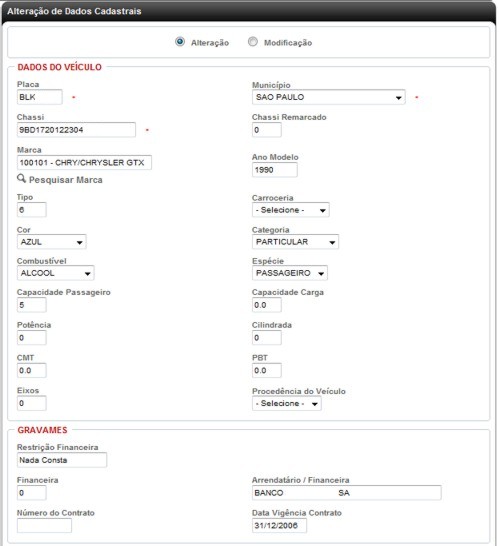Select the Alteração radio button

(x=180, y=42)
